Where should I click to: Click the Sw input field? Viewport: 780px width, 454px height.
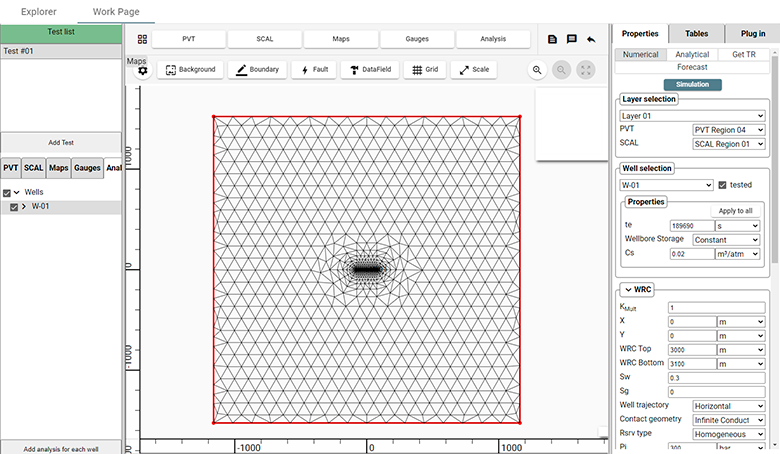[716, 377]
